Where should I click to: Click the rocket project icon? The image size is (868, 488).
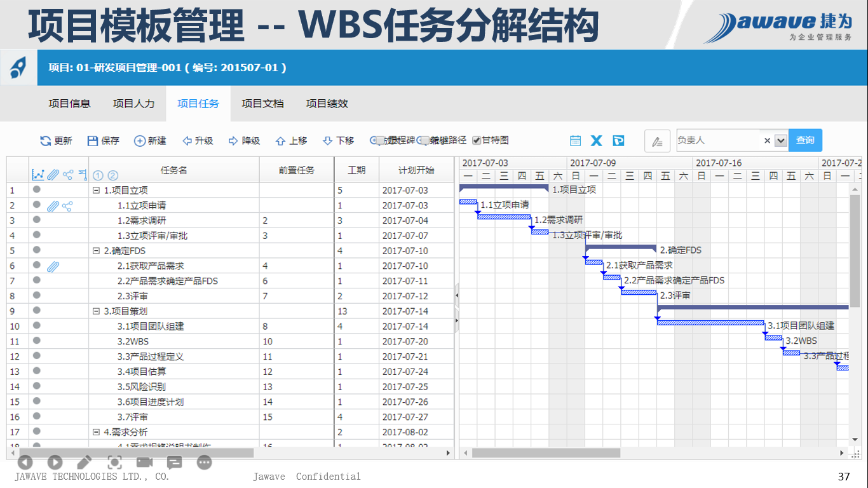coord(18,67)
